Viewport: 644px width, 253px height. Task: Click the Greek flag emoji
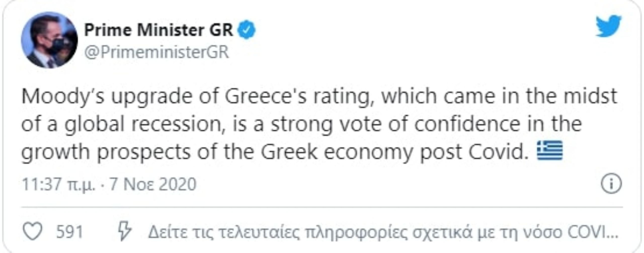(549, 150)
